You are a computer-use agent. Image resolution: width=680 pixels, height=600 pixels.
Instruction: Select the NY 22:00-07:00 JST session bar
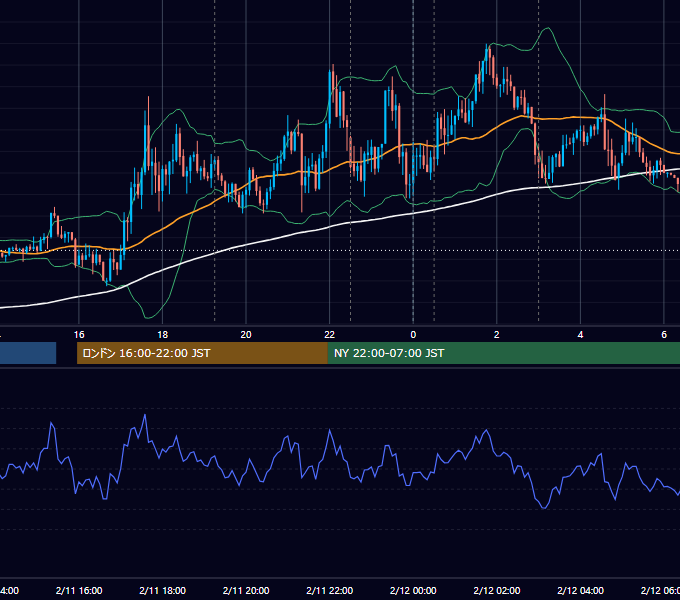(503, 353)
